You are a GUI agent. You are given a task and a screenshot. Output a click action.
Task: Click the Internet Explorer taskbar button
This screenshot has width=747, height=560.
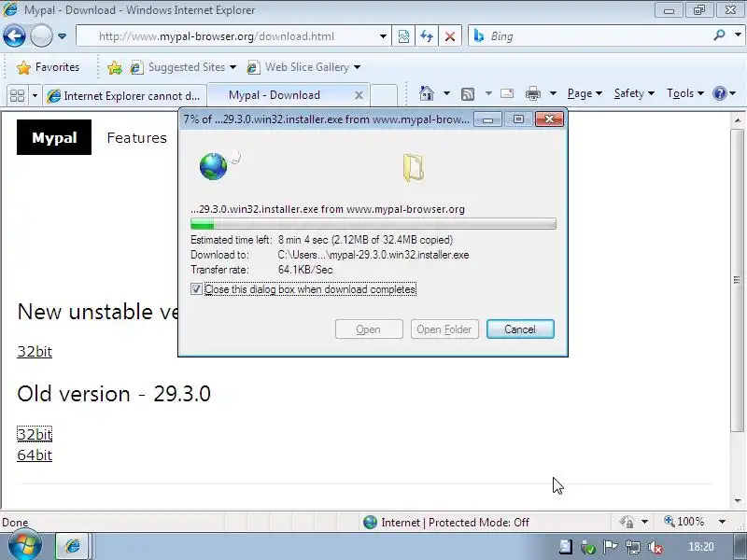pyautogui.click(x=73, y=546)
